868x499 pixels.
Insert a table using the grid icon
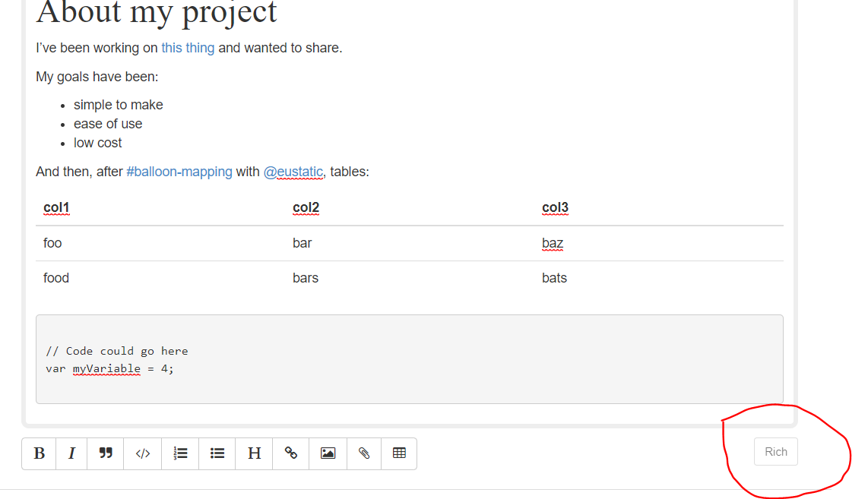click(x=398, y=453)
